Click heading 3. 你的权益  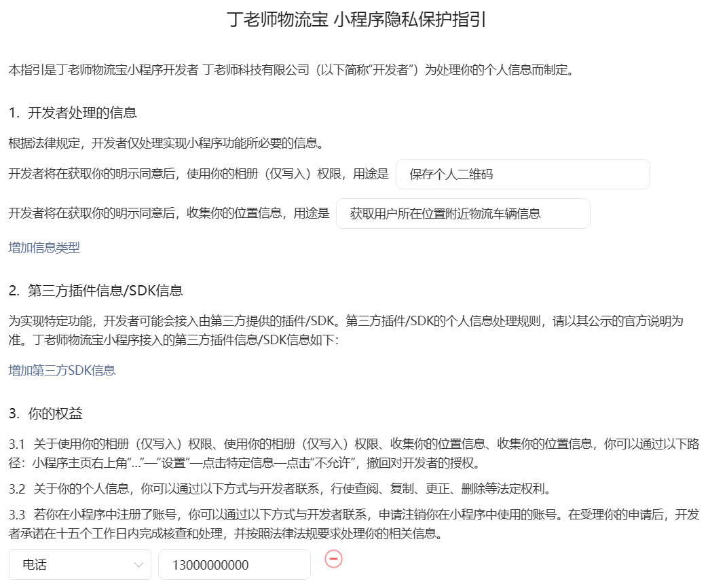click(x=45, y=413)
